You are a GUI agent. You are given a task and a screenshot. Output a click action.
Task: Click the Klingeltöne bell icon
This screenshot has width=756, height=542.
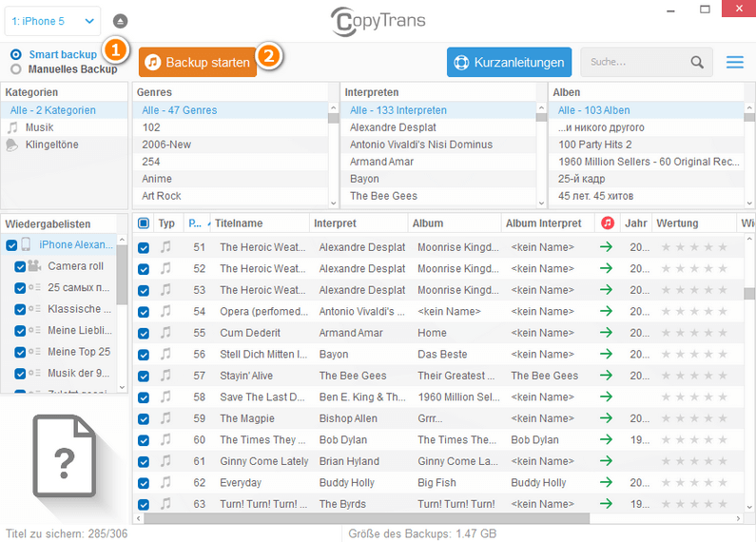click(x=11, y=145)
